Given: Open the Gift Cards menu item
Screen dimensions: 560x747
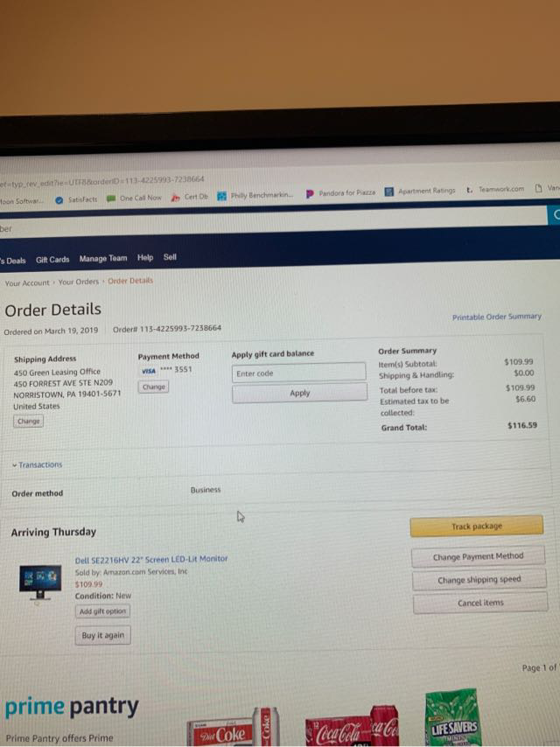Looking at the screenshot, I should pyautogui.click(x=52, y=260).
